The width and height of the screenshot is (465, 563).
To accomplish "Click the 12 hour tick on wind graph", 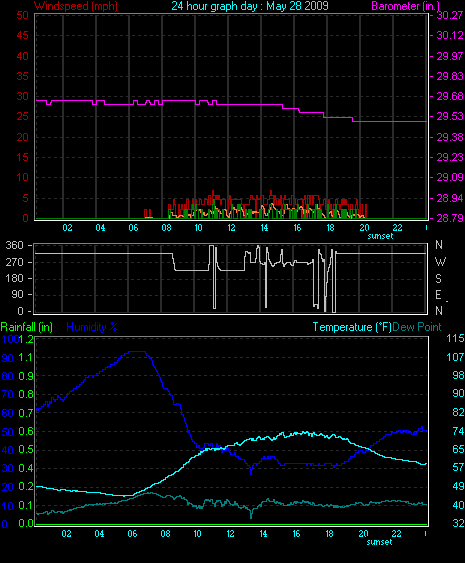I will coord(232,228).
